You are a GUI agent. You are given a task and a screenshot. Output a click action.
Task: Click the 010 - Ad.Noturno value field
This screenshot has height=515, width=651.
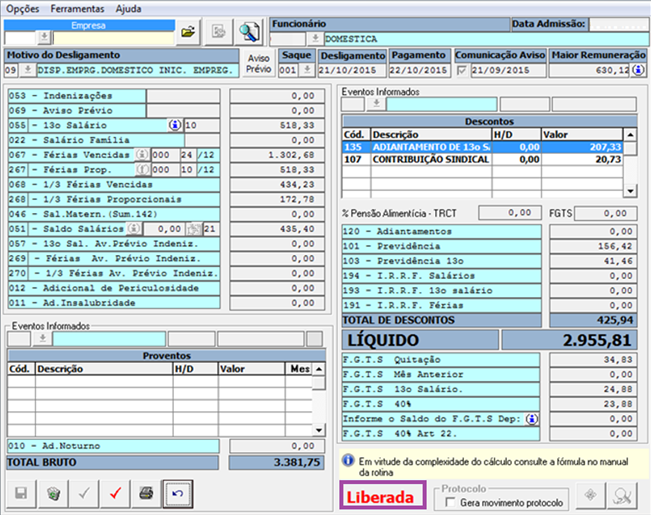point(277,446)
